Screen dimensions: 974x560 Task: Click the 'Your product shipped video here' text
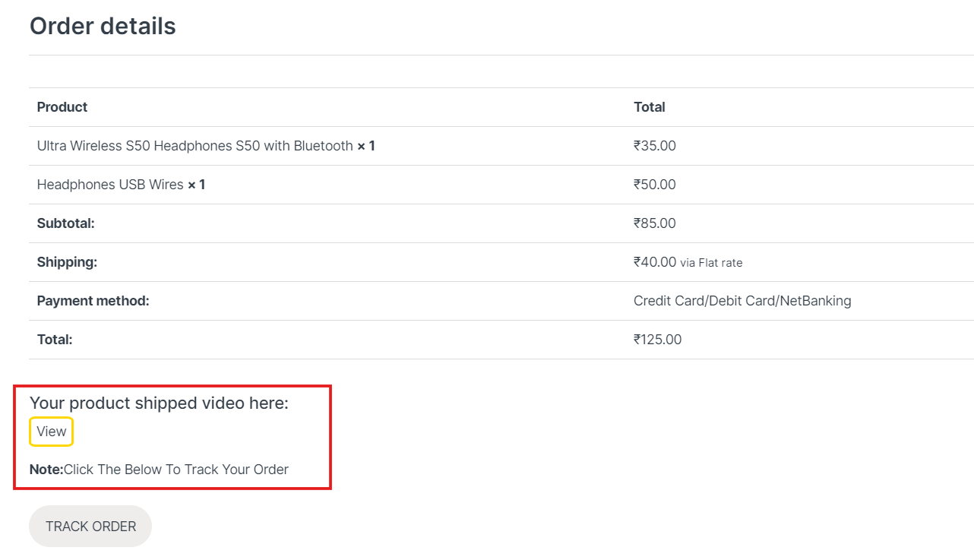tap(159, 403)
